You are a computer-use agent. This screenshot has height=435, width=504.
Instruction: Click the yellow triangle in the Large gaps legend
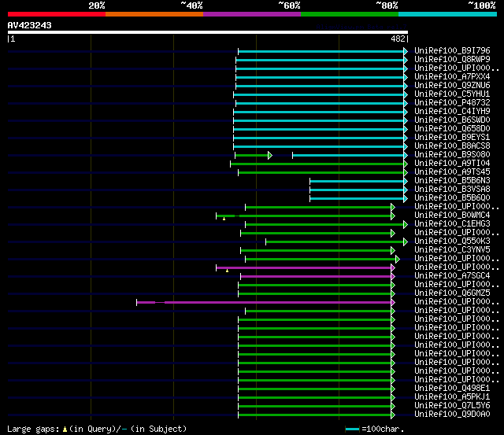[x=65, y=429]
